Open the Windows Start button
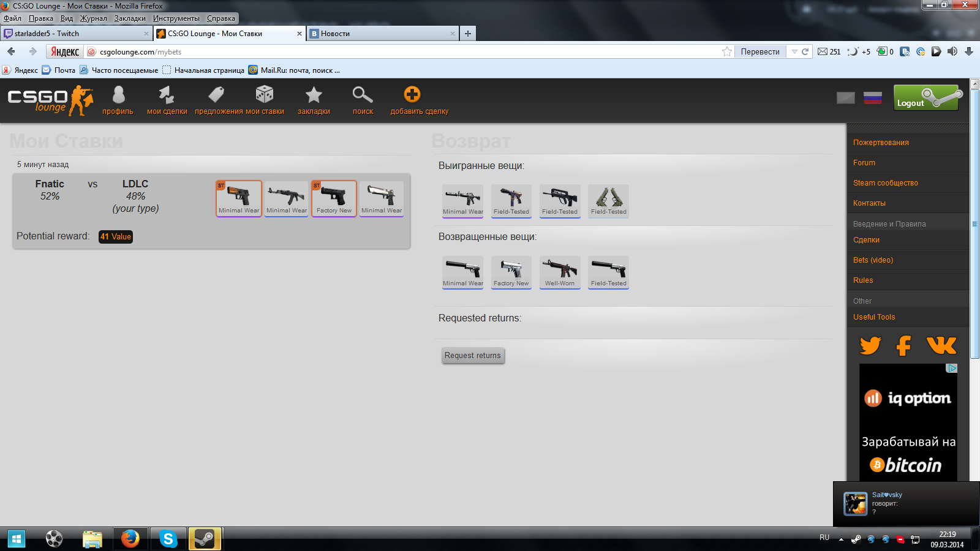 click(17, 539)
